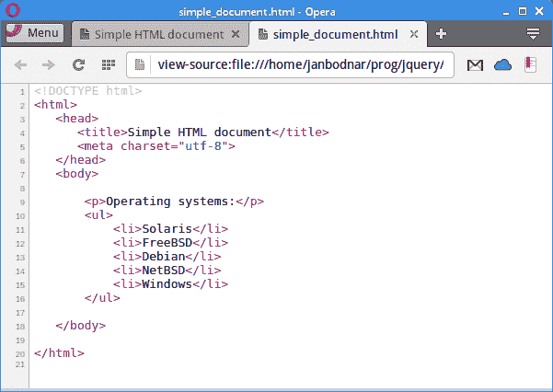Click the FreeBSD list item line
The image size is (553, 392).
170,243
